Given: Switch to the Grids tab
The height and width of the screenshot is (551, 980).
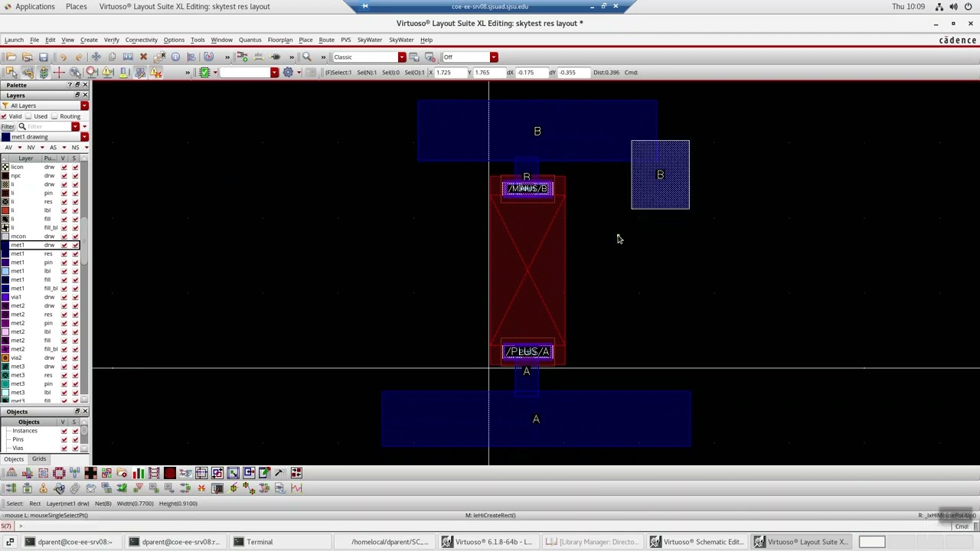Looking at the screenshot, I should 39,459.
